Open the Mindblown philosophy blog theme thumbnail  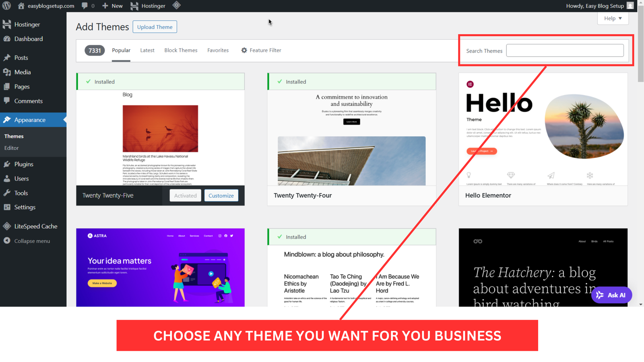[x=351, y=276]
